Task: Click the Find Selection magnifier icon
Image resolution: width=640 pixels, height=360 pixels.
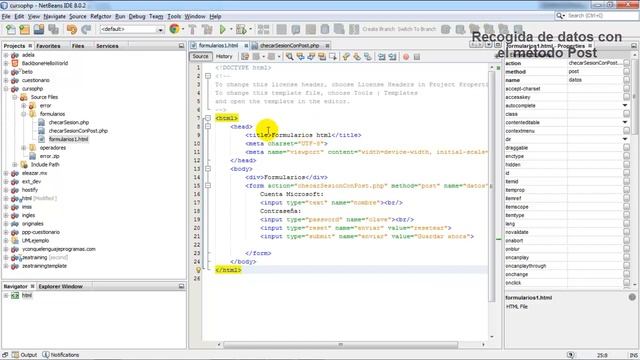Action: tap(289, 57)
